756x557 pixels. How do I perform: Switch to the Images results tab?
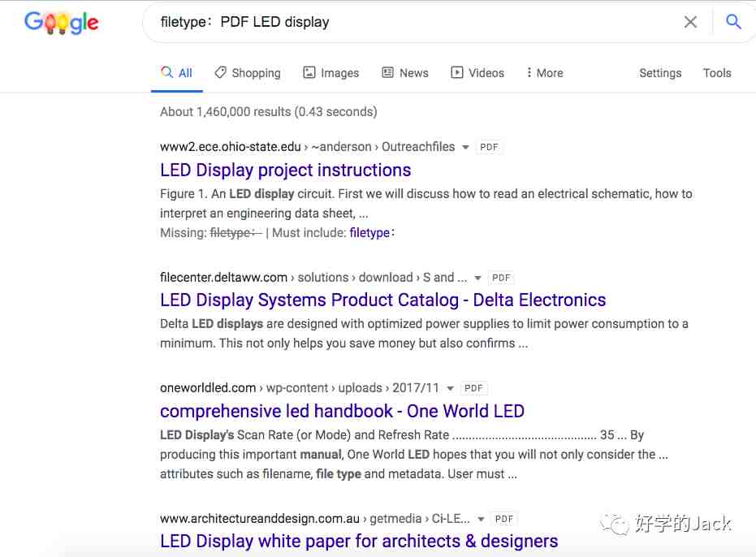pos(330,73)
